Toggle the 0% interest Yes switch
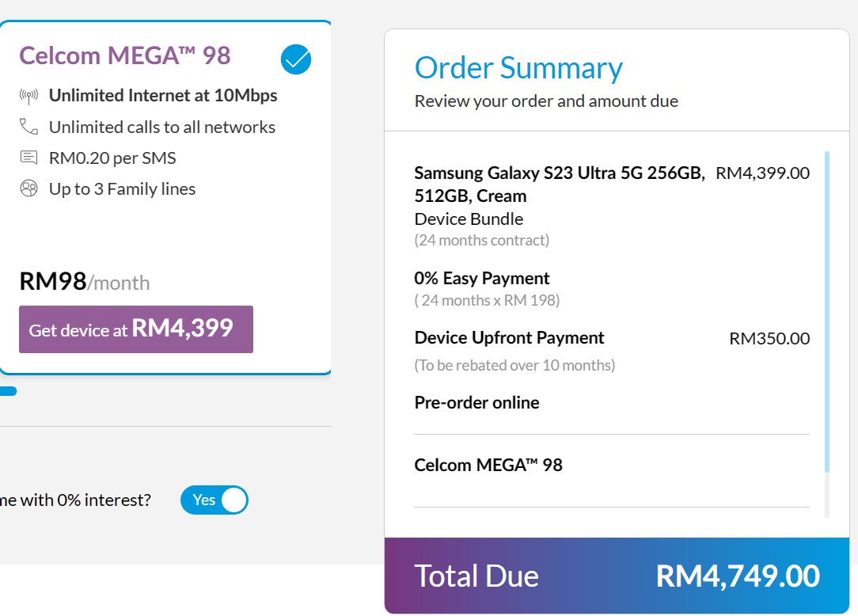 click(214, 500)
